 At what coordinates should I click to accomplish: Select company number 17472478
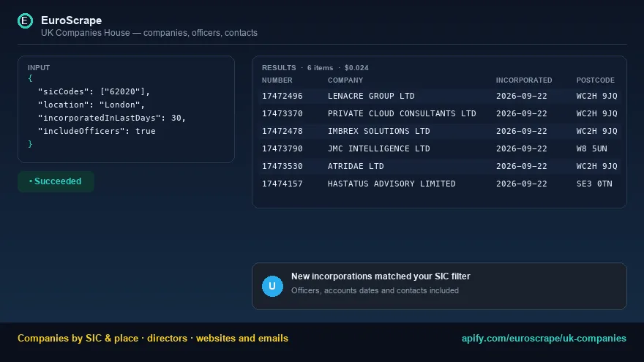click(282, 132)
